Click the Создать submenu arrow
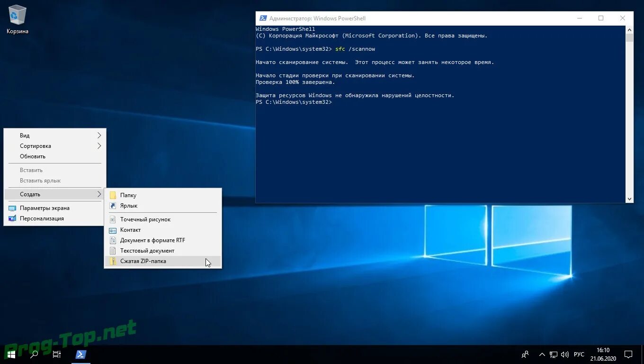This screenshot has height=364, width=644. click(x=99, y=194)
